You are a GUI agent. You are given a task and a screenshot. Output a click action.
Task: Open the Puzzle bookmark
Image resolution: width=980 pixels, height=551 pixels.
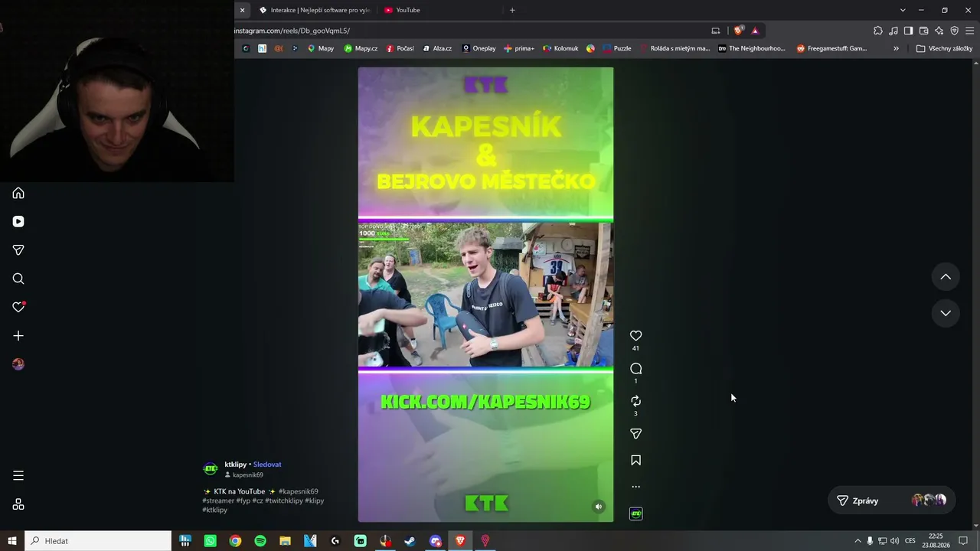point(617,48)
